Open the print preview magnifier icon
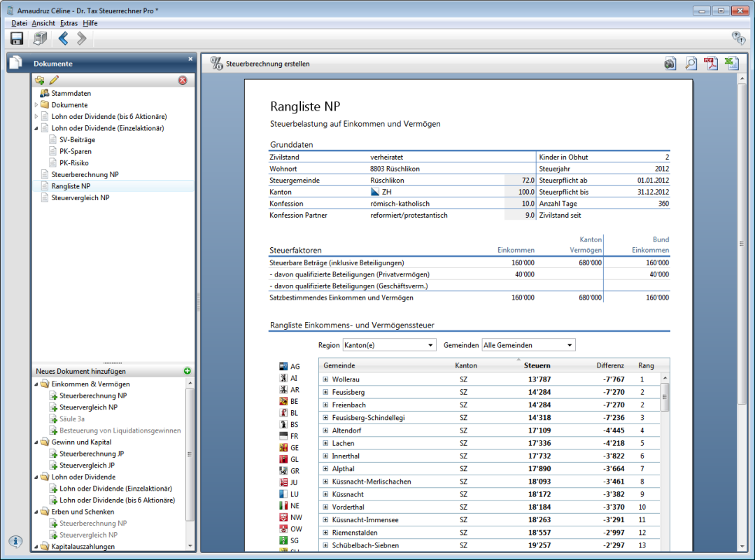The width and height of the screenshot is (755, 560). coord(691,64)
